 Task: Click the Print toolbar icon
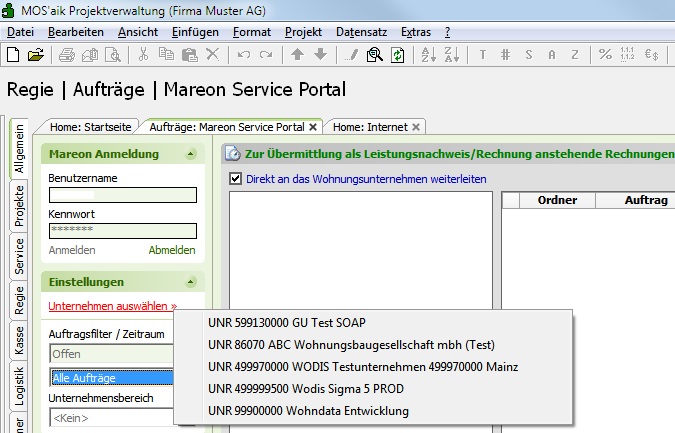point(67,55)
